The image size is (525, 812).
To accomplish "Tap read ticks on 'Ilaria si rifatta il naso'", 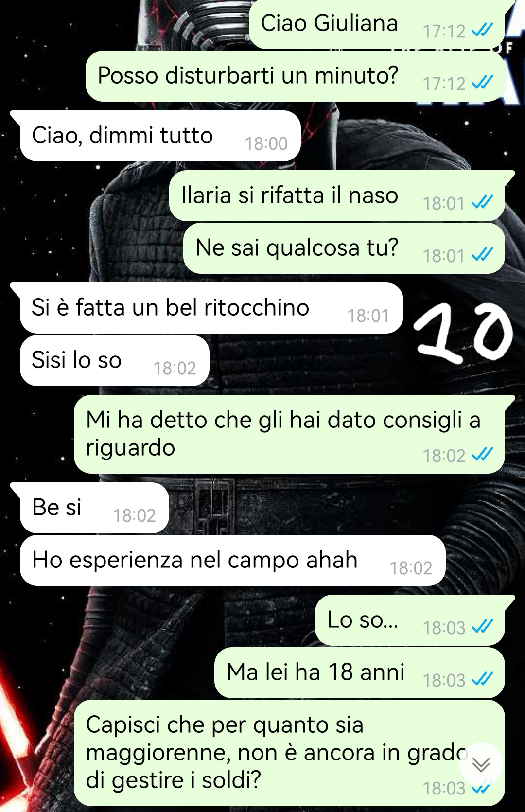I will point(483,203).
